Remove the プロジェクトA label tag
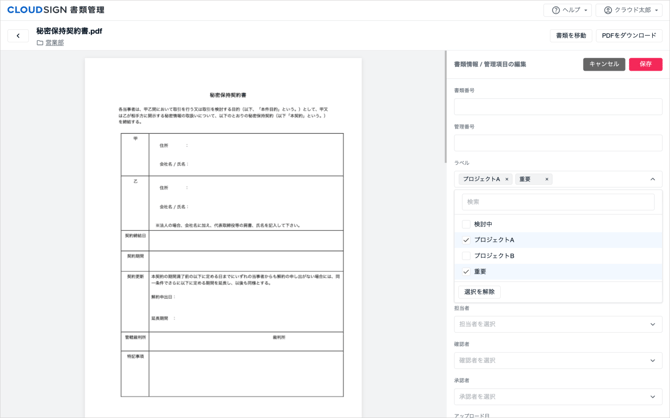 (x=507, y=180)
